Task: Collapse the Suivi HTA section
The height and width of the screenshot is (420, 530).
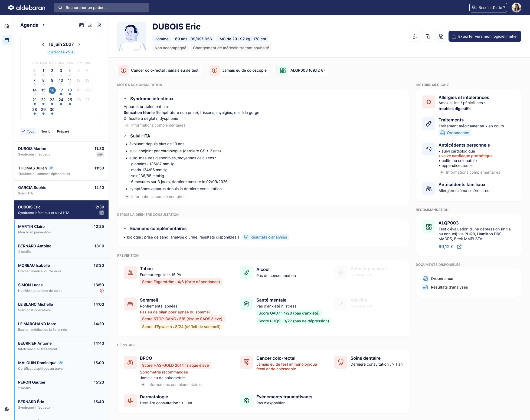Action: click(x=125, y=136)
